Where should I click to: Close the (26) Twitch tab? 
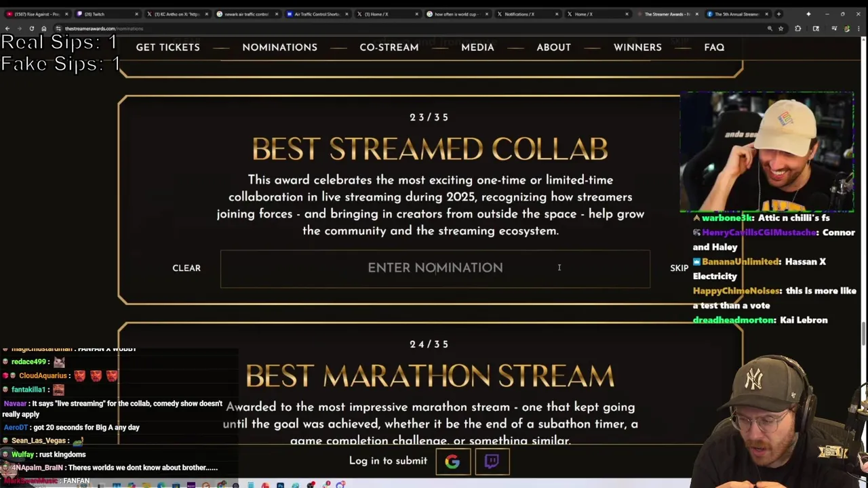tap(136, 14)
